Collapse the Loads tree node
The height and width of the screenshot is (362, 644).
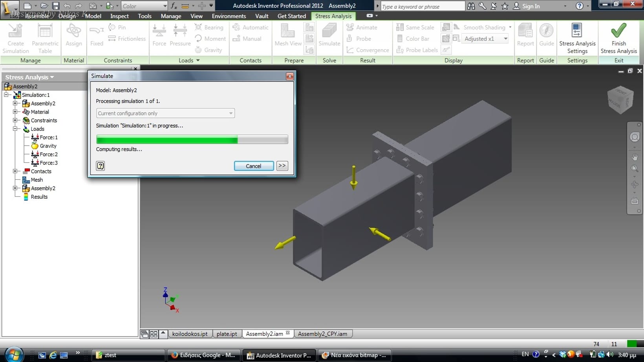pyautogui.click(x=15, y=129)
